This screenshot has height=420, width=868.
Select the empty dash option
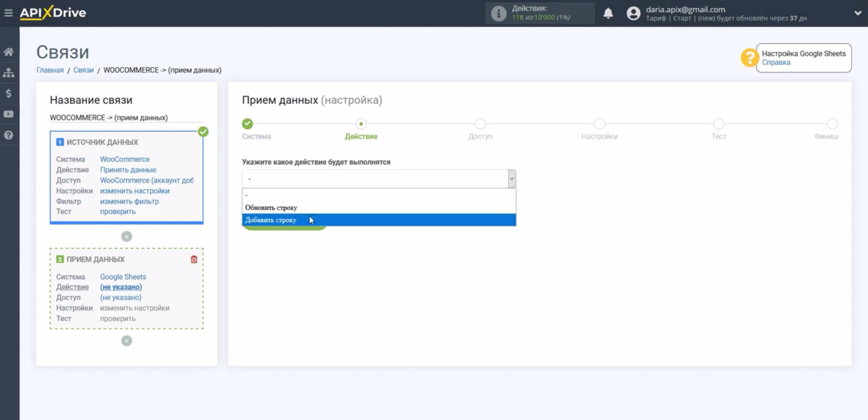pyautogui.click(x=379, y=195)
